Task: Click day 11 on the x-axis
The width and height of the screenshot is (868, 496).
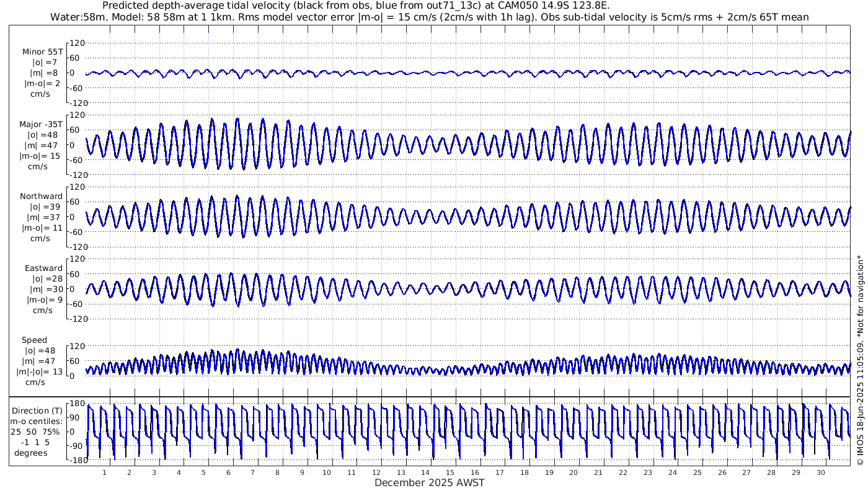Action: 352,472
